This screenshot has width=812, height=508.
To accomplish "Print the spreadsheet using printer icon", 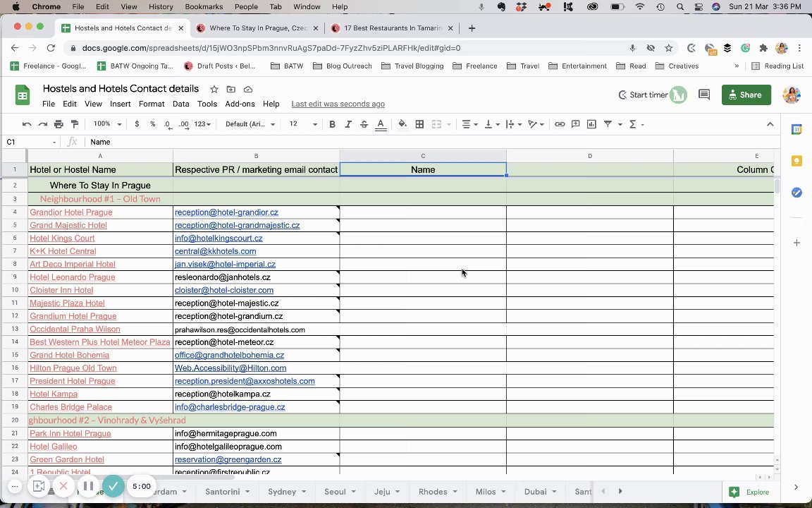I will coord(59,124).
